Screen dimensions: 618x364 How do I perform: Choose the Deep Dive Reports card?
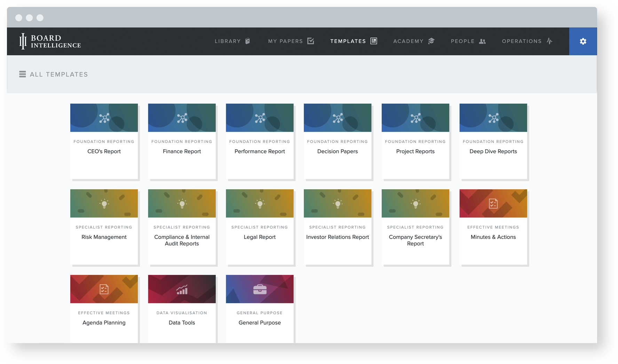coord(493,151)
